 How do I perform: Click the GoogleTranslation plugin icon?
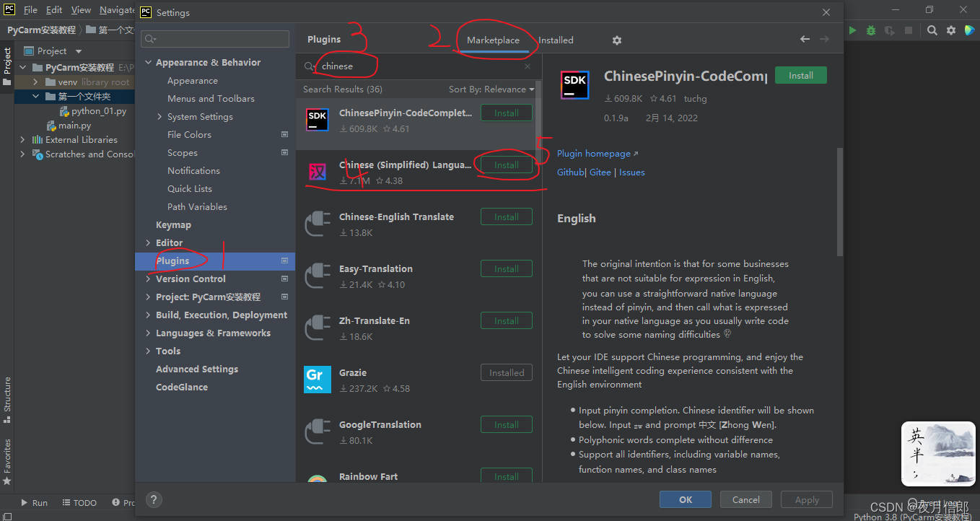pyautogui.click(x=318, y=431)
